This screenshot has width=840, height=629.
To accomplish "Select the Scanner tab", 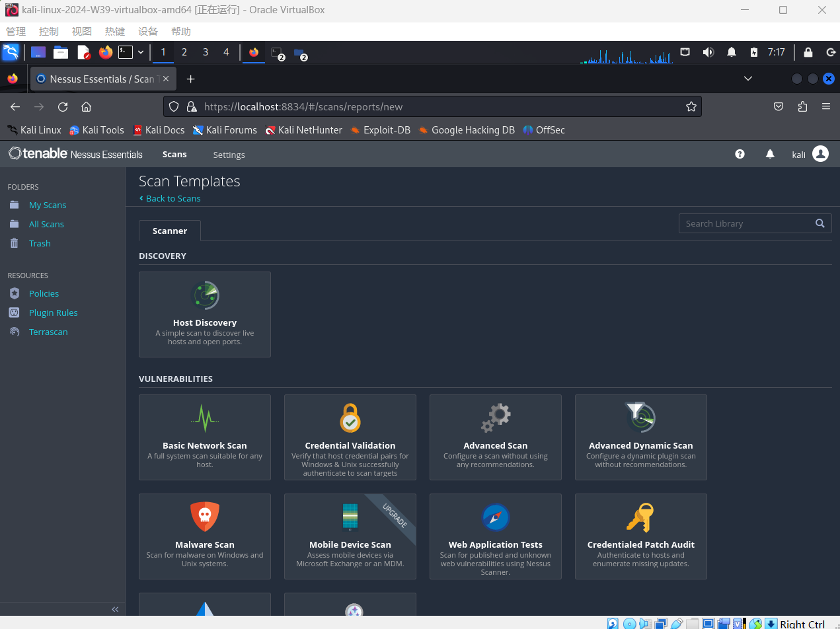I will [x=170, y=231].
